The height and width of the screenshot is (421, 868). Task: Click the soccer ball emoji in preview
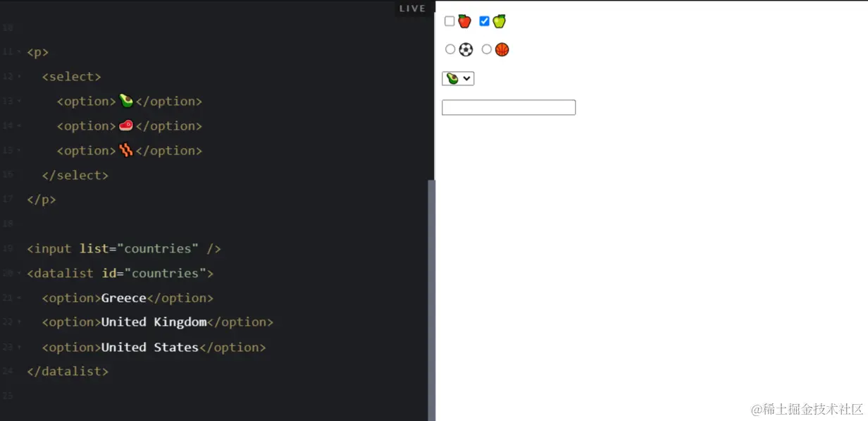(466, 49)
